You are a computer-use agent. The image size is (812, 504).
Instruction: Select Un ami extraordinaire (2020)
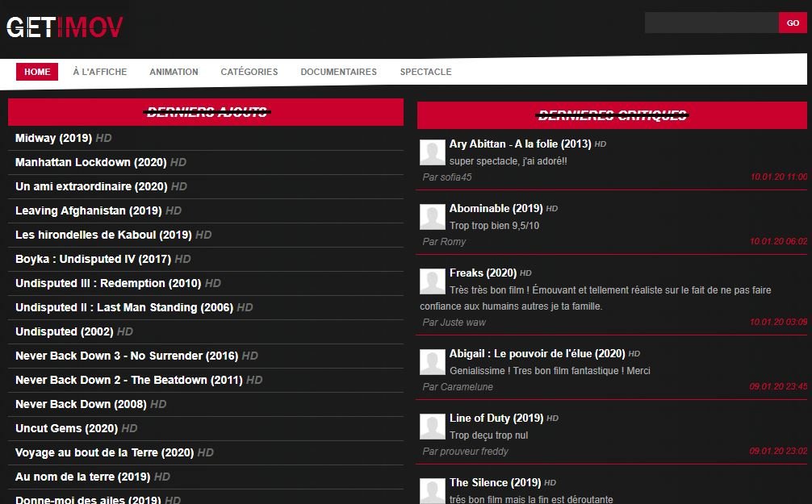91,187
